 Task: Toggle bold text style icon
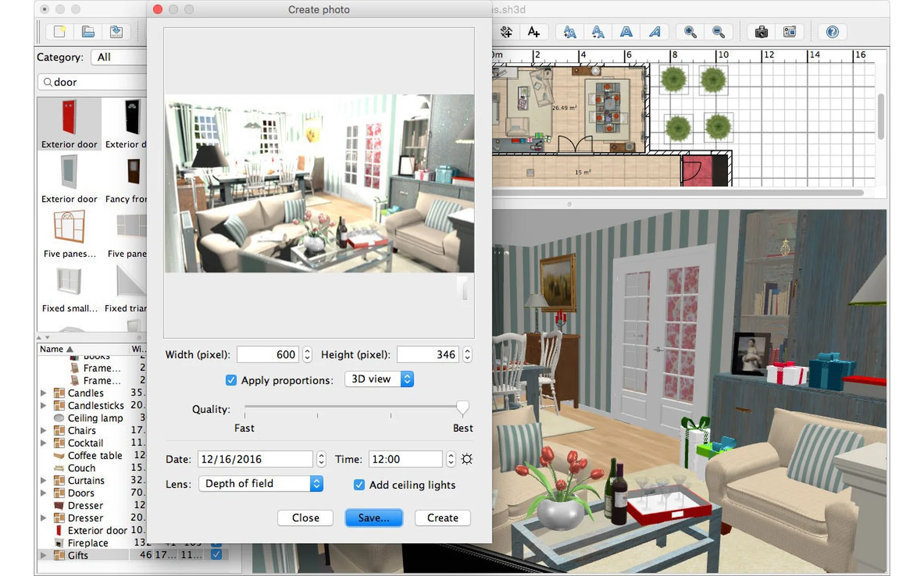point(627,32)
